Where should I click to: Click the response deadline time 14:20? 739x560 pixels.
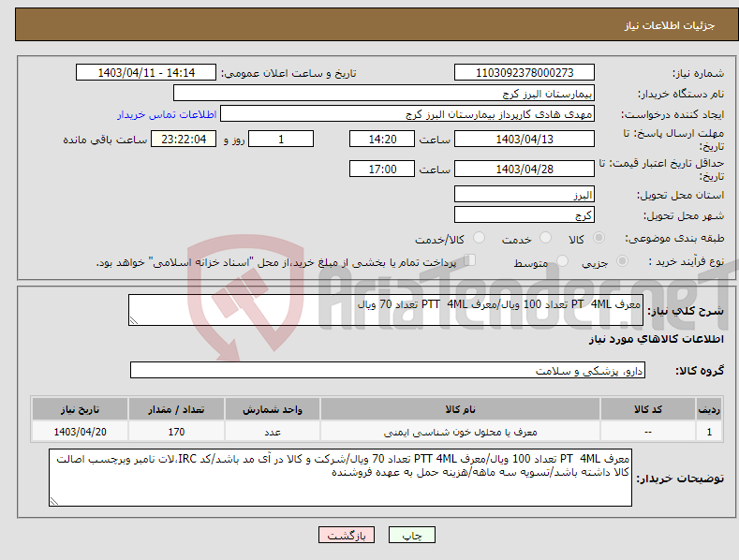(x=382, y=139)
